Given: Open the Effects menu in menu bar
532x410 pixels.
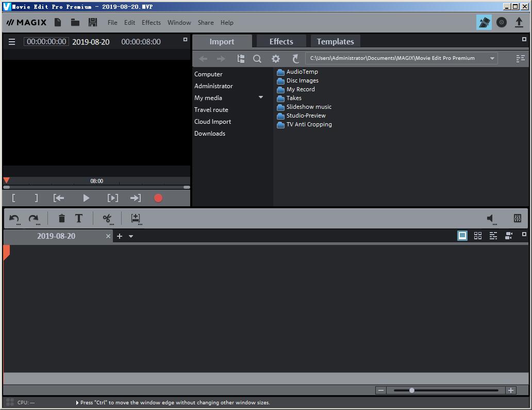Looking at the screenshot, I should tap(151, 22).
